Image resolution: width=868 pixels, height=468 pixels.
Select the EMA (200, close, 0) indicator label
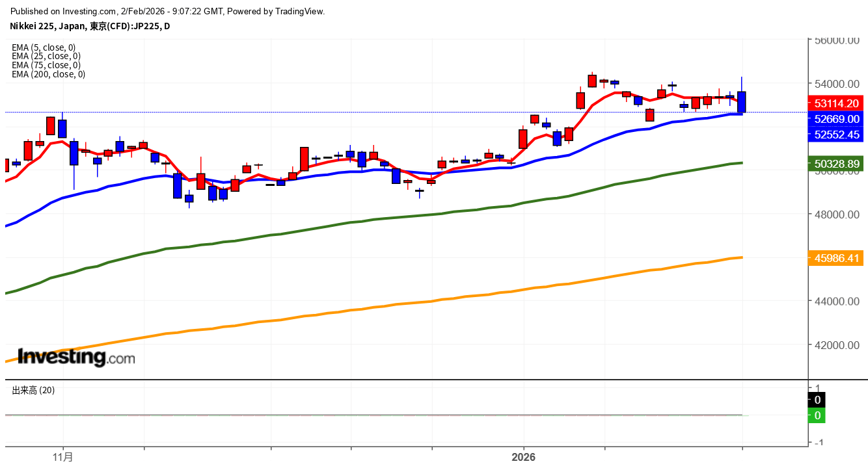tap(48, 74)
